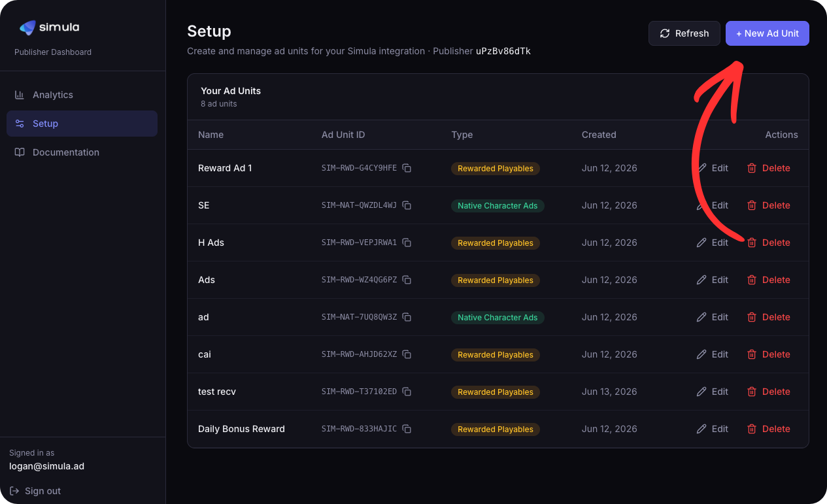Delete the Daily Bonus Reward ad unit
Screen dimensions: 827x504
click(x=769, y=429)
